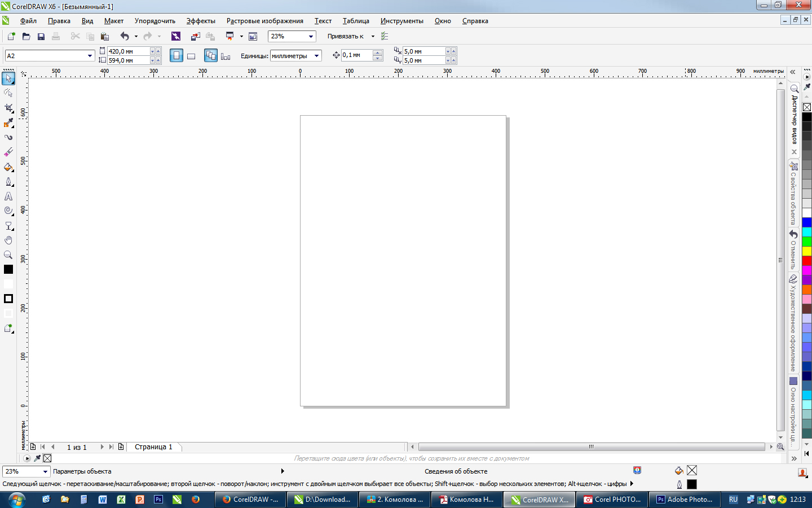
Task: Select the Pick tool in toolbox
Action: pos(8,78)
